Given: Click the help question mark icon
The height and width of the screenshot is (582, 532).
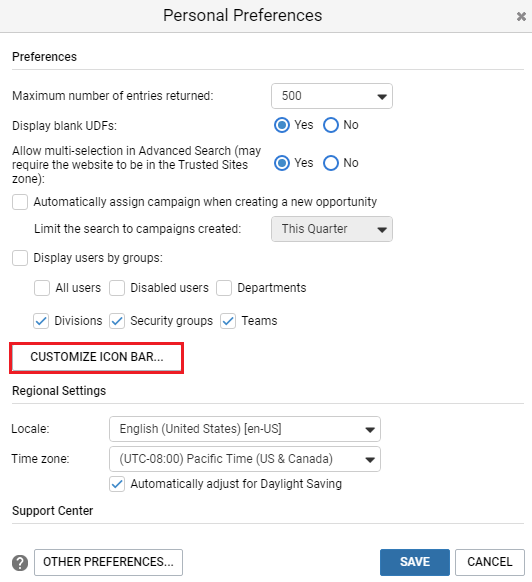Looking at the screenshot, I should 20,563.
